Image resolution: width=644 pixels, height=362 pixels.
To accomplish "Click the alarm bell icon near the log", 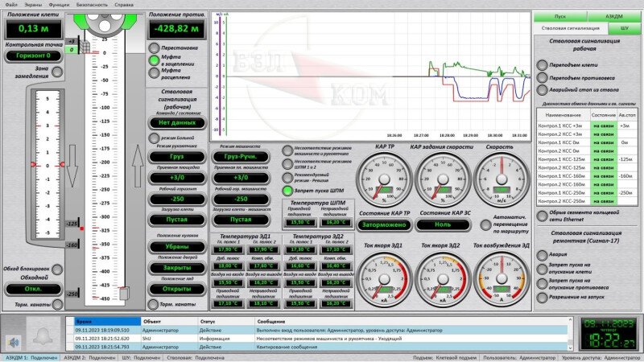I will tap(41, 331).
